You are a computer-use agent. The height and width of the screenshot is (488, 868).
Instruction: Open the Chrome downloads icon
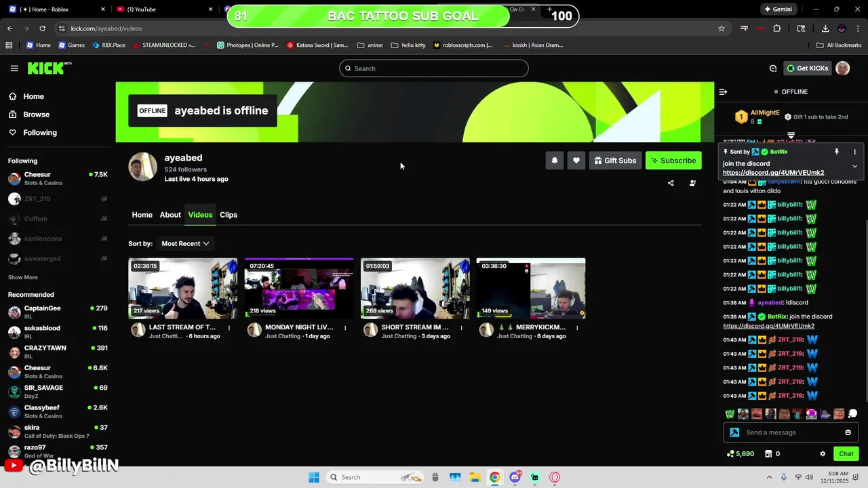825,28
